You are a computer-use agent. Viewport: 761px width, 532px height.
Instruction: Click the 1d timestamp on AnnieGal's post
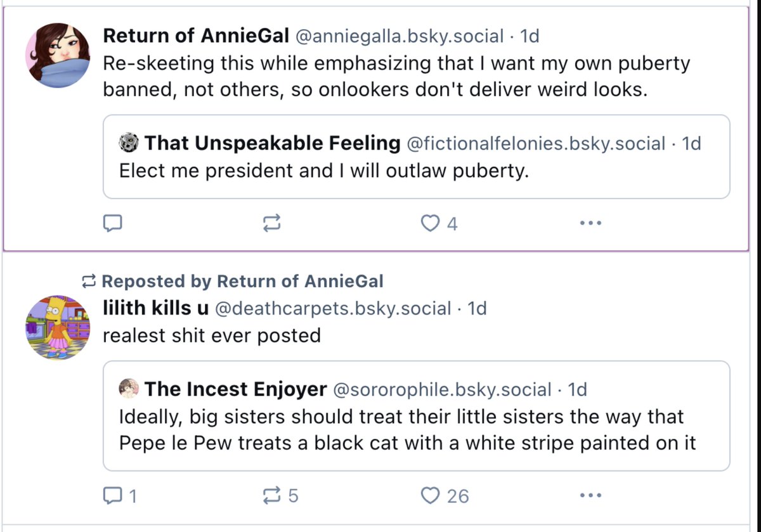(x=529, y=37)
